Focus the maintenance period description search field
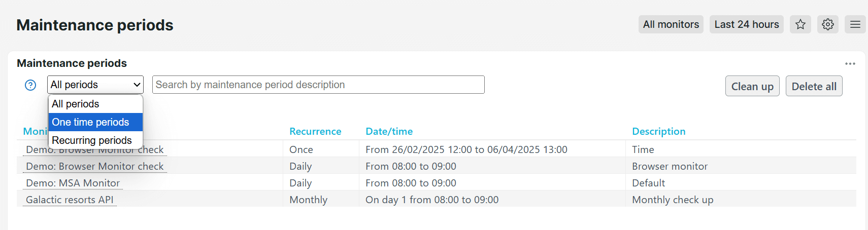The image size is (868, 230). click(318, 85)
